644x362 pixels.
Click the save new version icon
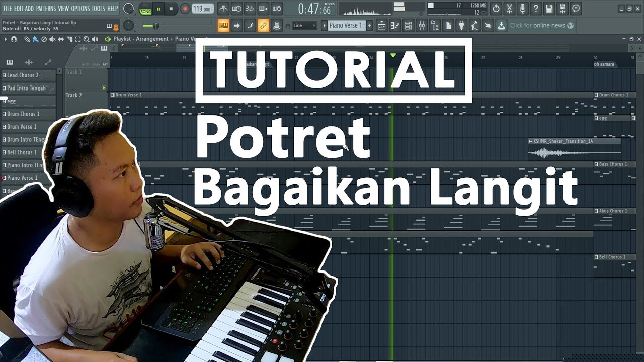point(562,9)
